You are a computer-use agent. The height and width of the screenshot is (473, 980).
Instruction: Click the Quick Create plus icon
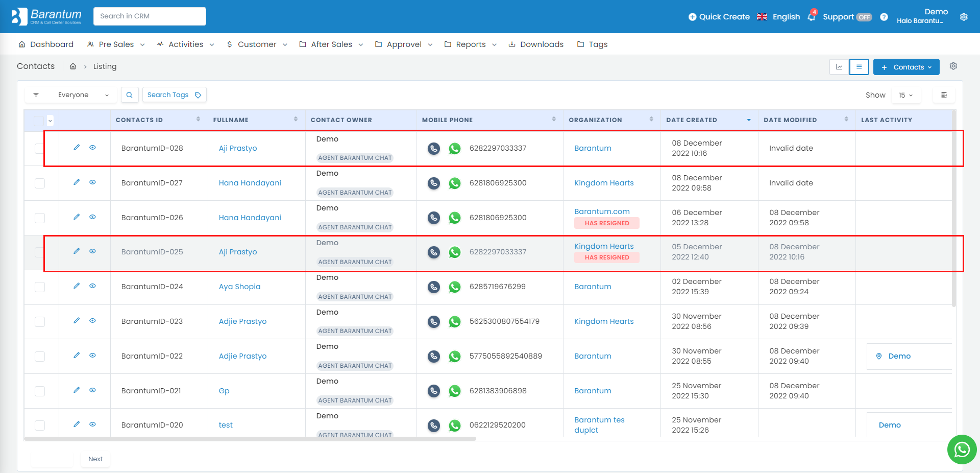(692, 17)
